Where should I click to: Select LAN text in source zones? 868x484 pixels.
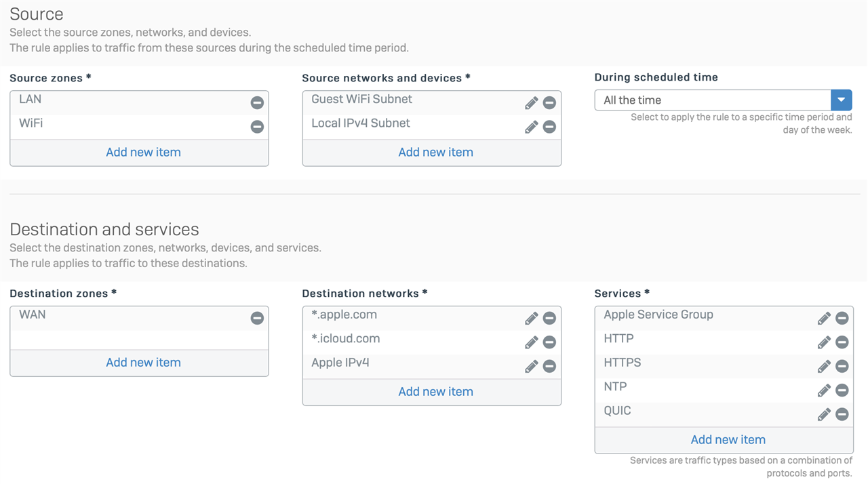(30, 99)
